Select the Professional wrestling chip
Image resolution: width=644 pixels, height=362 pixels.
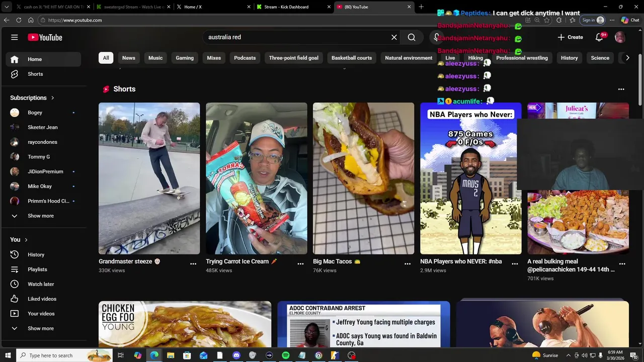pyautogui.click(x=522, y=58)
